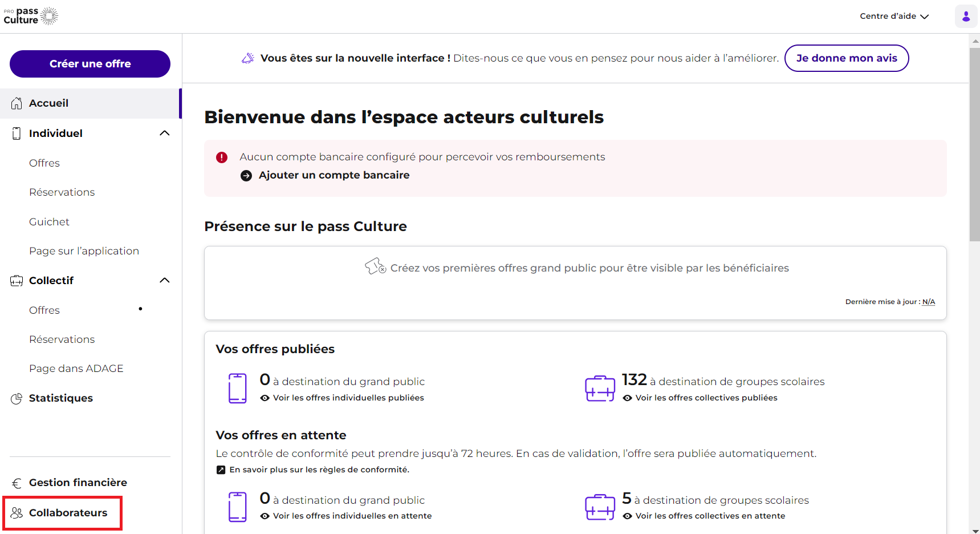Click the pie chart icon beside Statistiques
The width and height of the screenshot is (980, 534).
[x=17, y=398]
